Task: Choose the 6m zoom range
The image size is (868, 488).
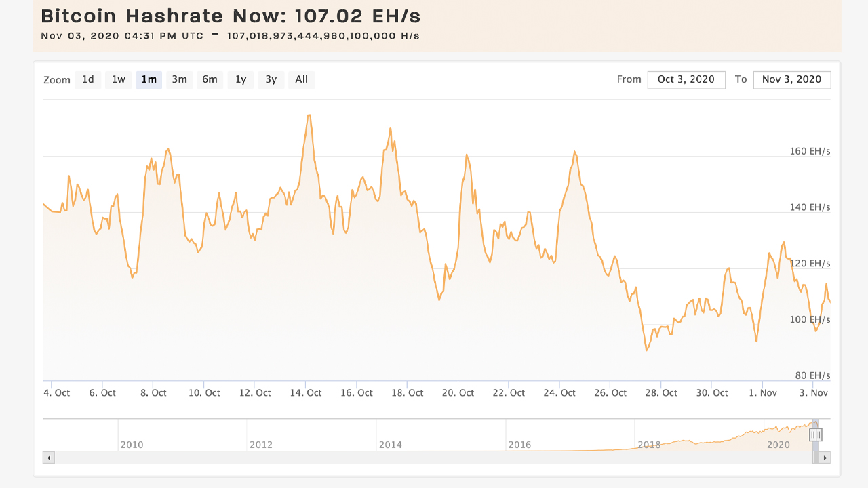Action: pyautogui.click(x=210, y=79)
